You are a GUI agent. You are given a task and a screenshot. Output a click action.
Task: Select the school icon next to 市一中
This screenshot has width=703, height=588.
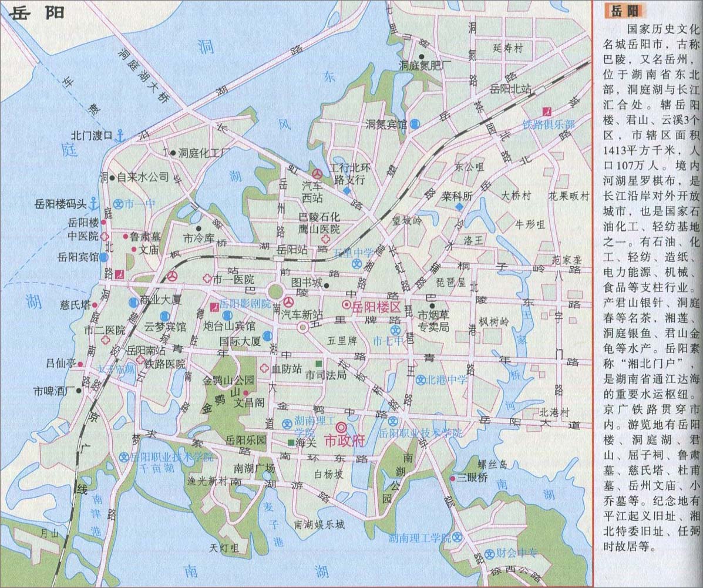117,204
